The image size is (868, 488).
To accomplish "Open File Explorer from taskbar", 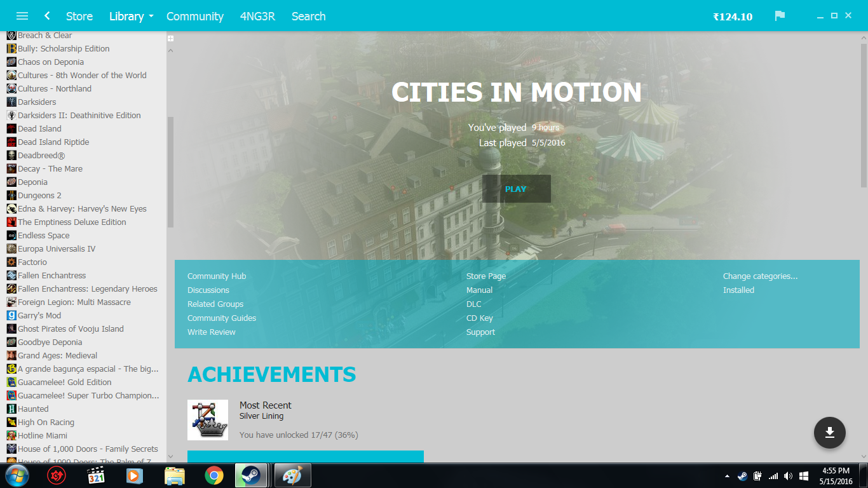I will click(175, 475).
